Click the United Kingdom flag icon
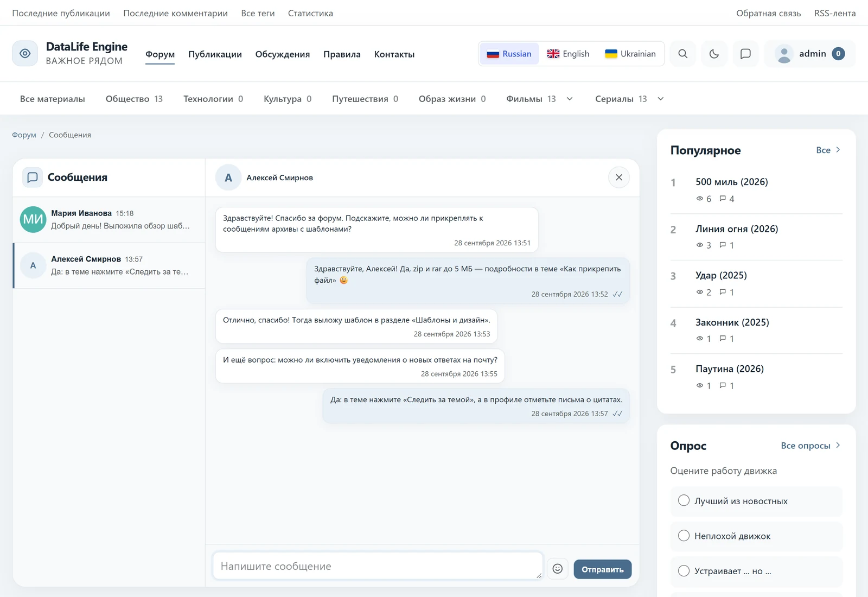Viewport: 868px width, 597px height. pyautogui.click(x=553, y=54)
